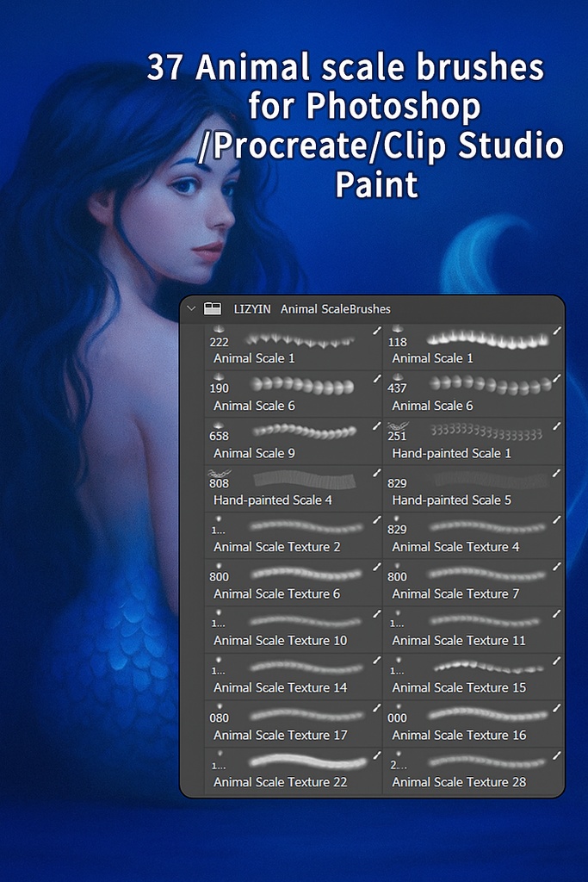Click brush tip icon above size 251
588x882 pixels.
[398, 425]
